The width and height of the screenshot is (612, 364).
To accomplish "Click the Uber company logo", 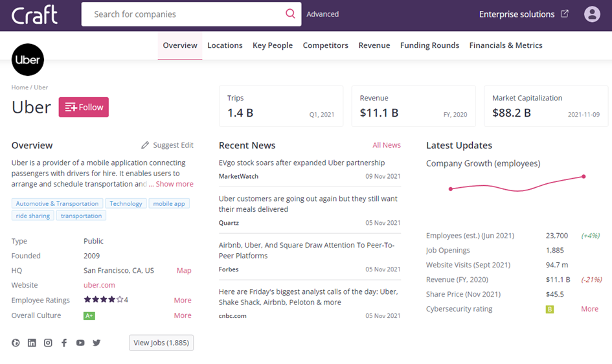I will click(28, 60).
